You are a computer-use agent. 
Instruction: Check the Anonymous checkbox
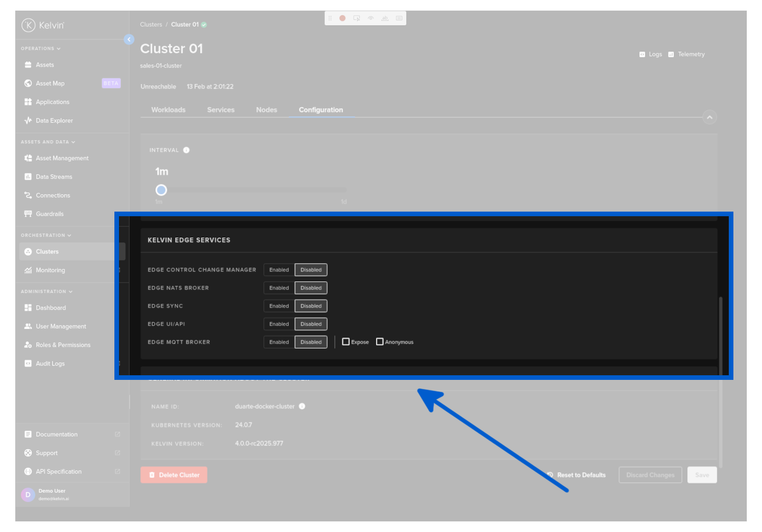pyautogui.click(x=380, y=342)
